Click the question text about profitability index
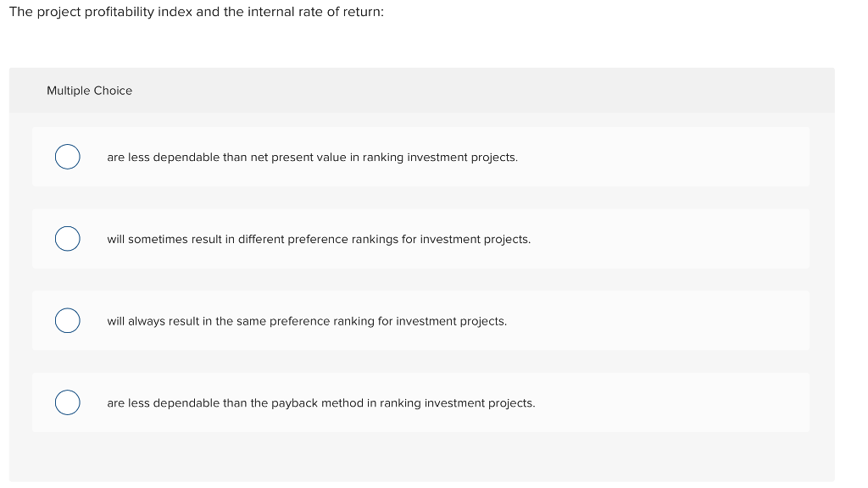The height and width of the screenshot is (488, 868). click(195, 12)
